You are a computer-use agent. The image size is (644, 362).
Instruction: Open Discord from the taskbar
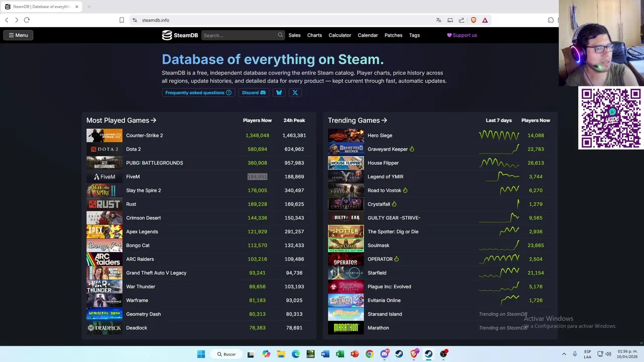(x=384, y=354)
